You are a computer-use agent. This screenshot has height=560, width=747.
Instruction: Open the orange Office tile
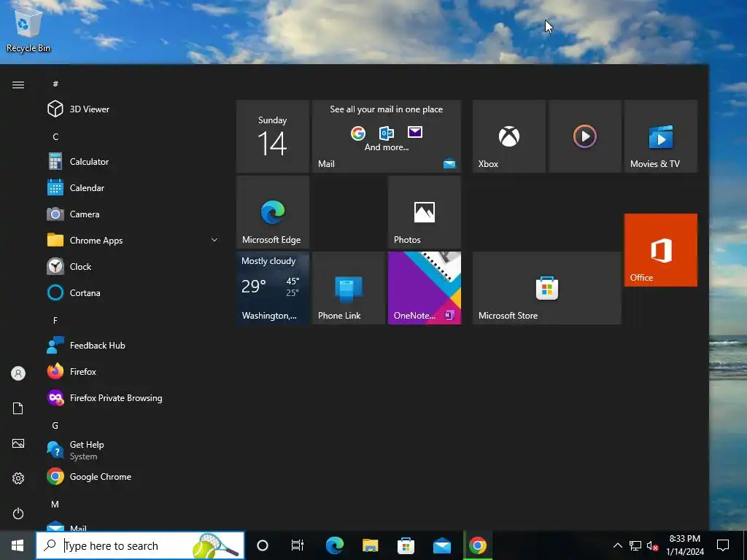point(661,250)
